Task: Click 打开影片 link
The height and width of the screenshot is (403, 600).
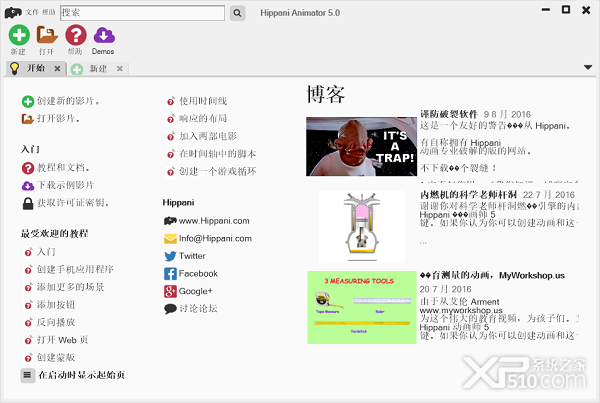Action: 58,119
